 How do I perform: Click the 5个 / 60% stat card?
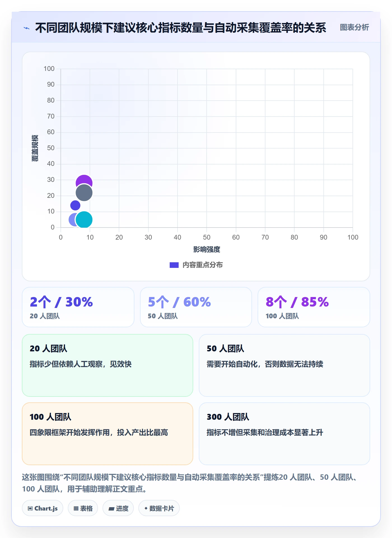coord(196,307)
